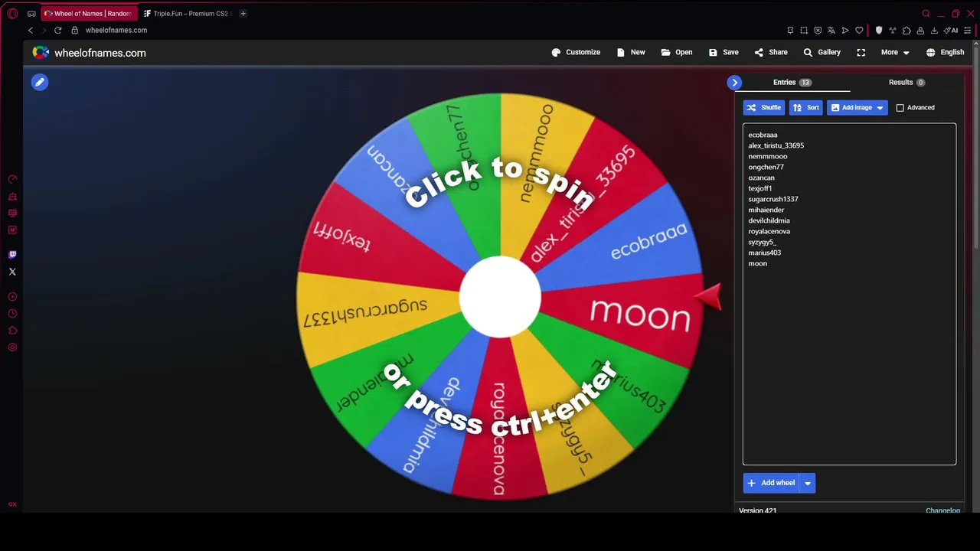This screenshot has width=980, height=551.
Task: Click the site lock security icon
Action: [x=74, y=30]
